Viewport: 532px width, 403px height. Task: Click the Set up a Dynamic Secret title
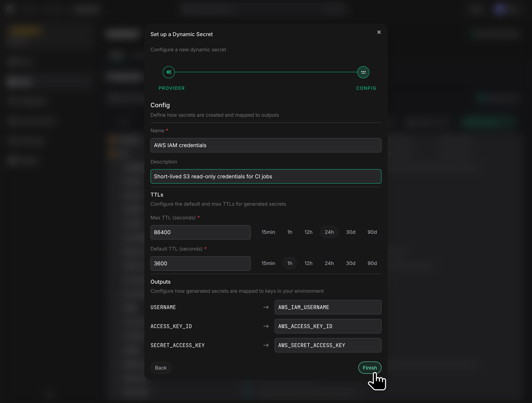(182, 34)
